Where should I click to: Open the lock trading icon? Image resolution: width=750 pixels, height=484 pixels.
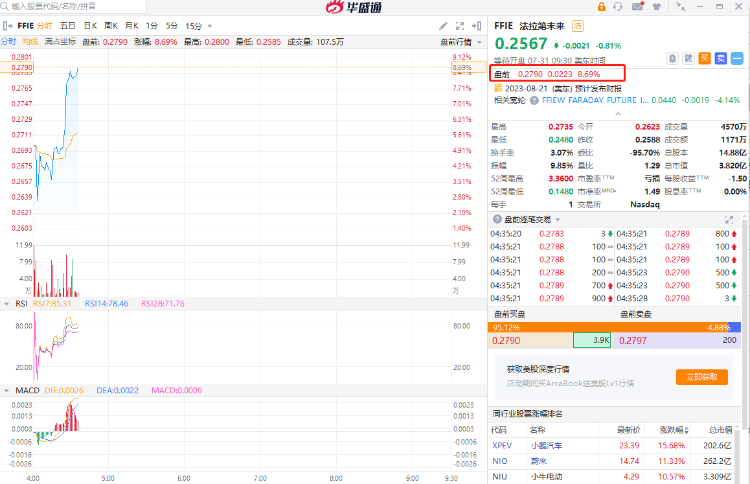point(601,7)
